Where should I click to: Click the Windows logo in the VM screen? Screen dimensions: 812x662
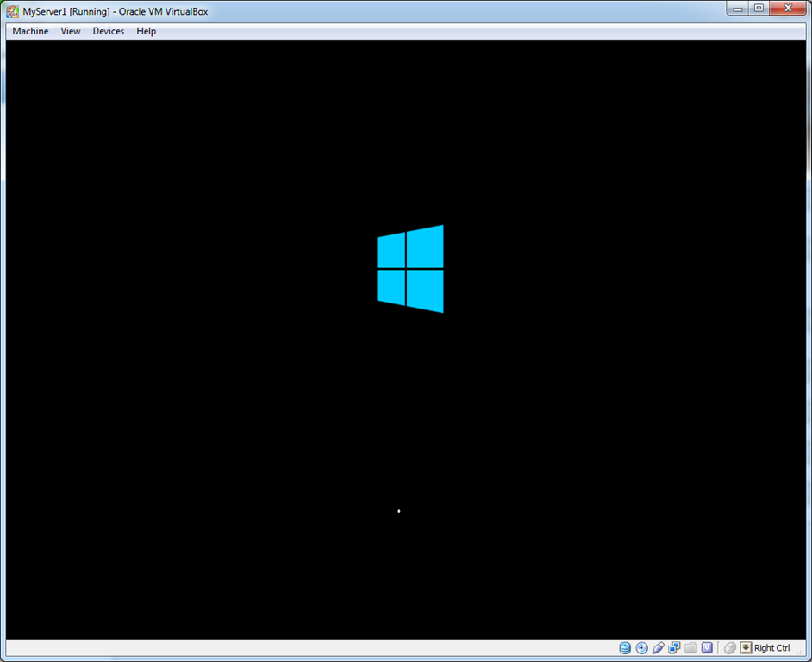pyautogui.click(x=410, y=269)
